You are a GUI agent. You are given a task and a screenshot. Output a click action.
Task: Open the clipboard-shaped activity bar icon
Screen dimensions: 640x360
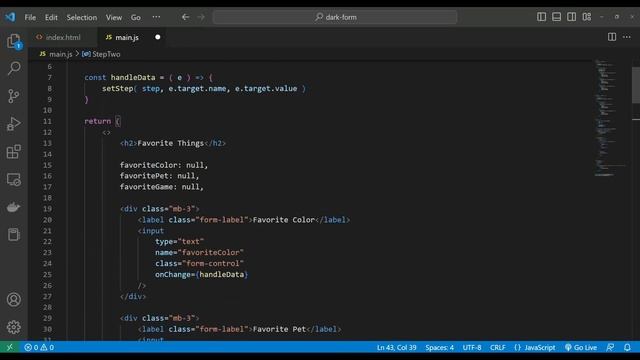pos(14,235)
